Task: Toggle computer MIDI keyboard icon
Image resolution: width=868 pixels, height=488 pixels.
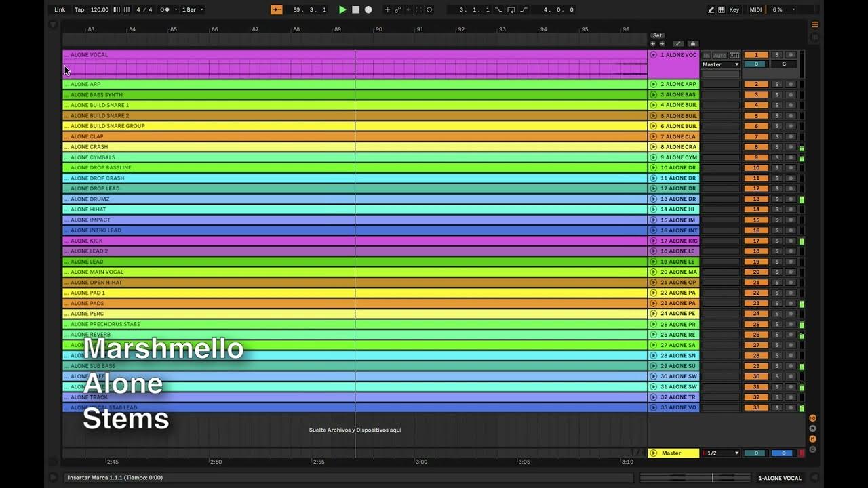Action: [722, 9]
